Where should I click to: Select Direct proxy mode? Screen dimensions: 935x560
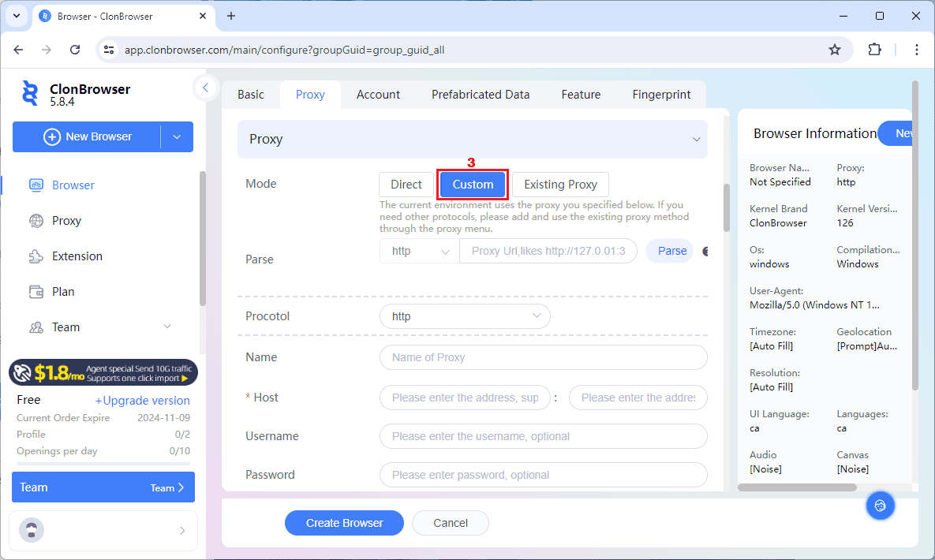pyautogui.click(x=406, y=185)
